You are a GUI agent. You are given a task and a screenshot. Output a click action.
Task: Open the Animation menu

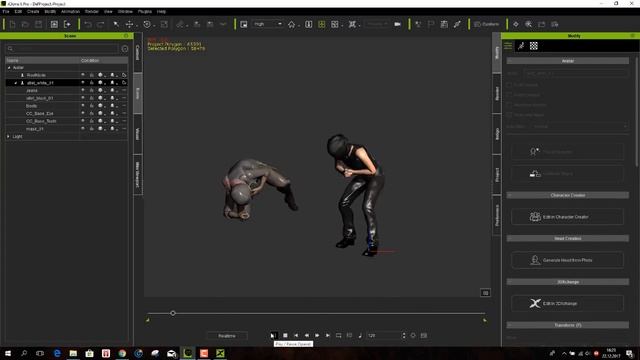pyautogui.click(x=70, y=11)
